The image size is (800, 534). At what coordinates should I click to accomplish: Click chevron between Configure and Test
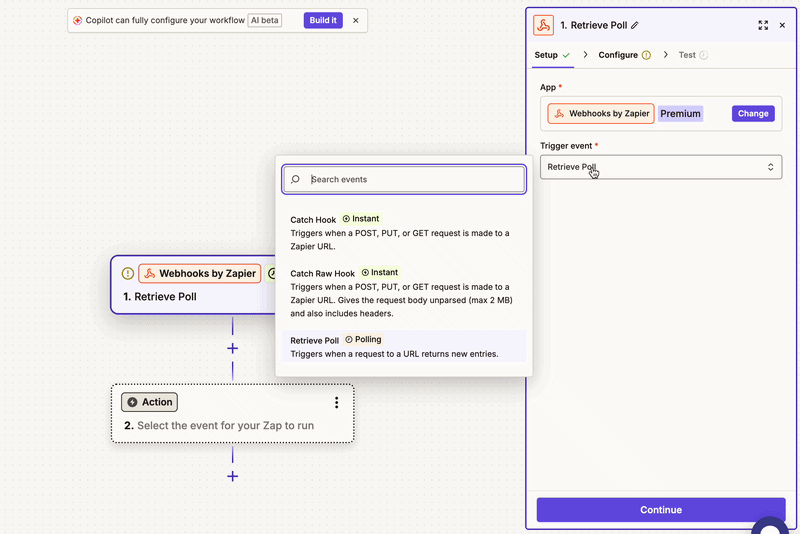665,55
